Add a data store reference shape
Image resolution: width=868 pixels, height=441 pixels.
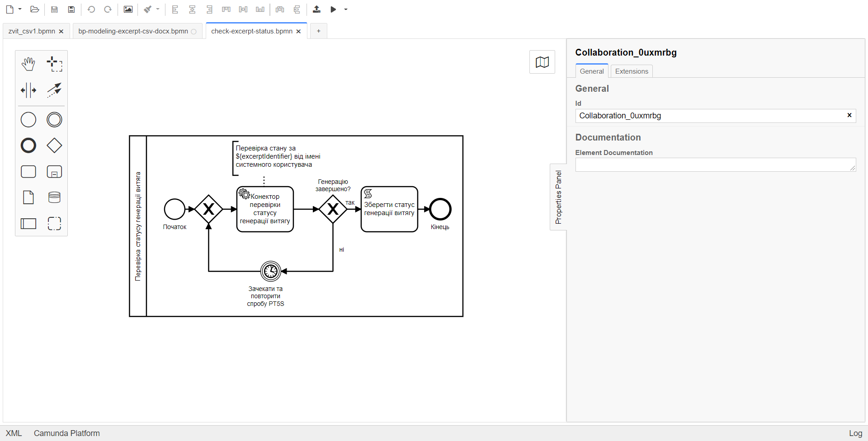click(x=54, y=197)
